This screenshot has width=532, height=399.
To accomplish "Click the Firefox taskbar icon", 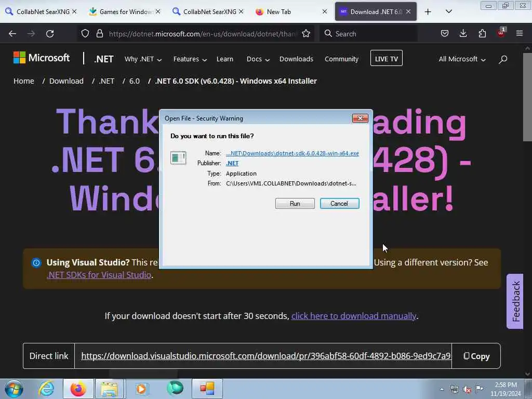I will pyautogui.click(x=78, y=389).
